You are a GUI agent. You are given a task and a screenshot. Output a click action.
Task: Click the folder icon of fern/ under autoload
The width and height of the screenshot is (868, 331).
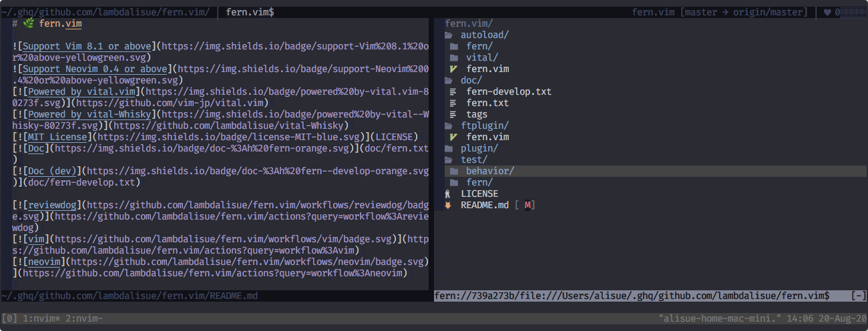coord(454,46)
